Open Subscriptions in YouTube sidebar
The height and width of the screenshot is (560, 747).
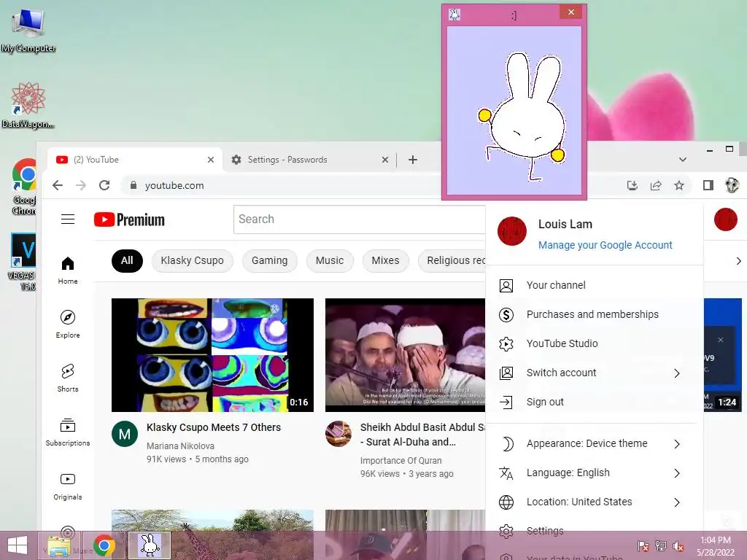pos(68,432)
